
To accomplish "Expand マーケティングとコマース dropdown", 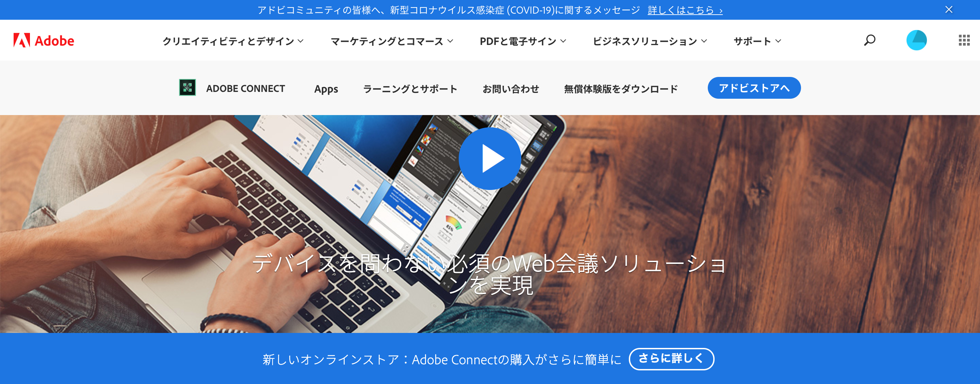I will [389, 40].
